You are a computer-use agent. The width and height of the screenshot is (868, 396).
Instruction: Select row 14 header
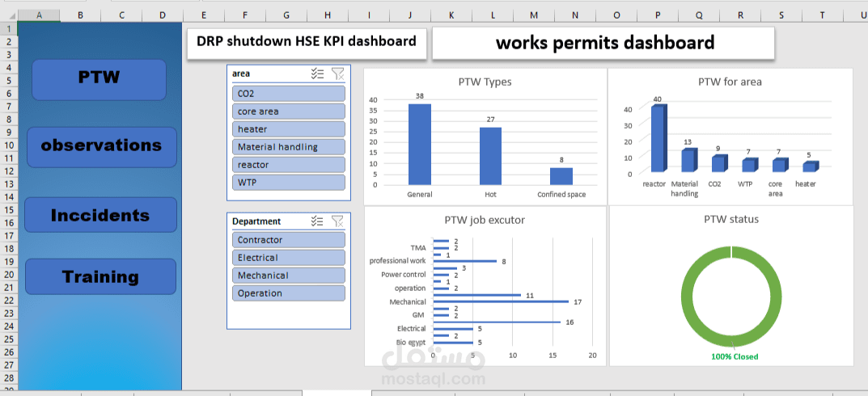(9, 197)
